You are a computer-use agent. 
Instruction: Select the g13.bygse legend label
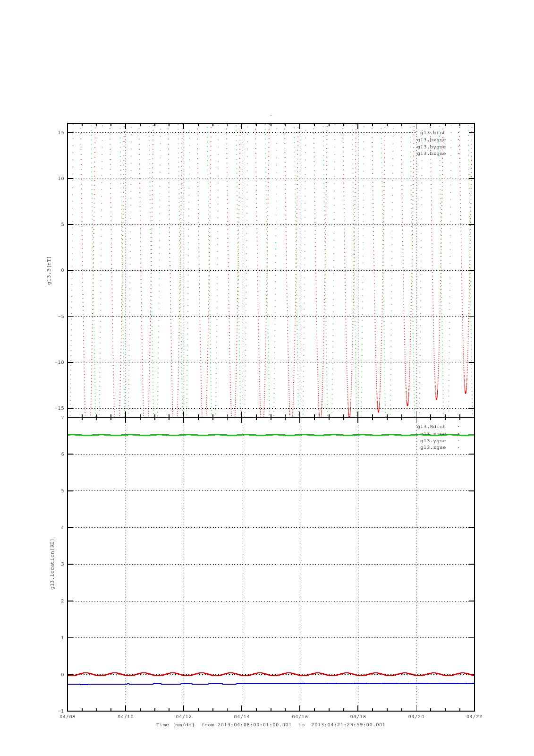coord(431,147)
